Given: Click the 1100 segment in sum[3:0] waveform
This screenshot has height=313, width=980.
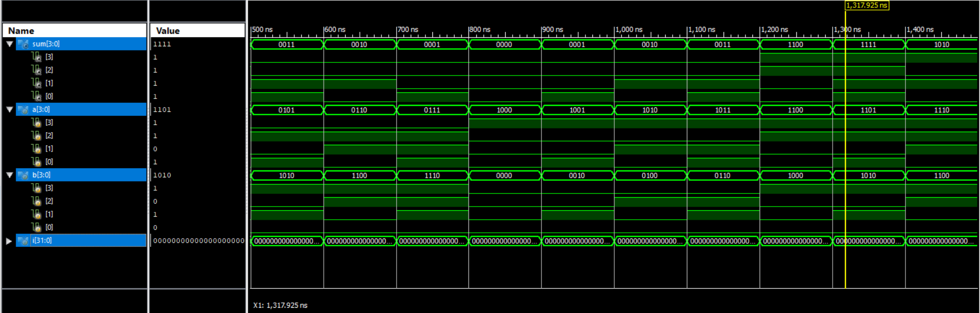Looking at the screenshot, I should (795, 45).
